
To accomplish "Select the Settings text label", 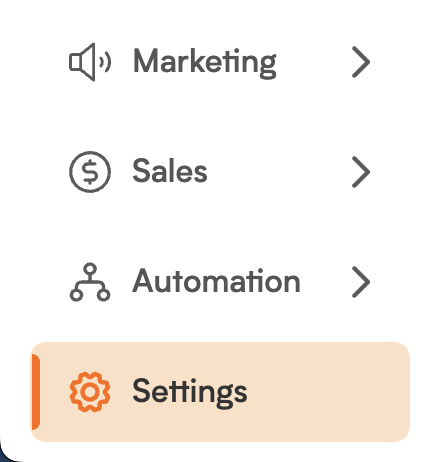I will tap(190, 393).
